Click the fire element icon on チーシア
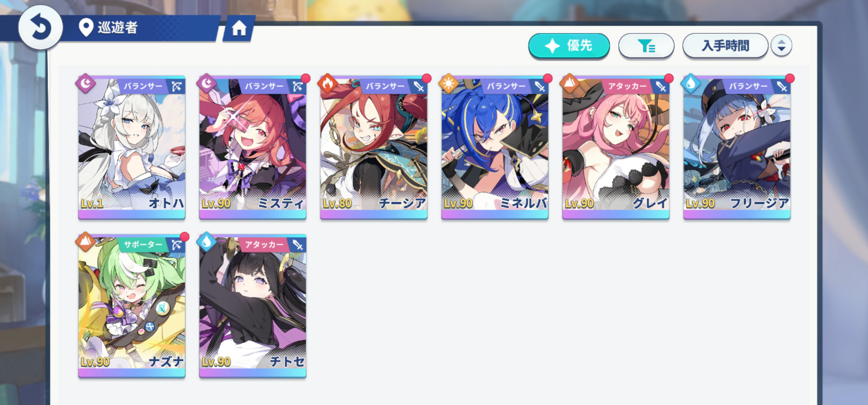 (327, 83)
